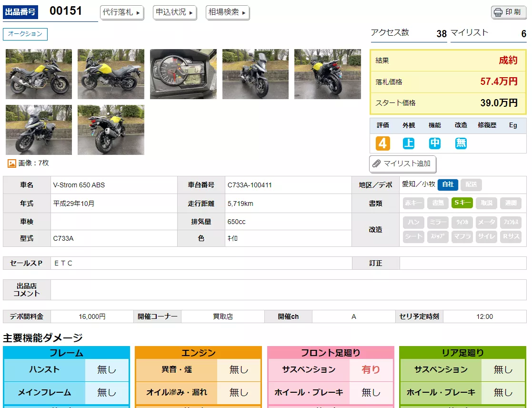532x408 pixels.
Task: Click the blue 中 function grade badge
Action: (x=435, y=143)
